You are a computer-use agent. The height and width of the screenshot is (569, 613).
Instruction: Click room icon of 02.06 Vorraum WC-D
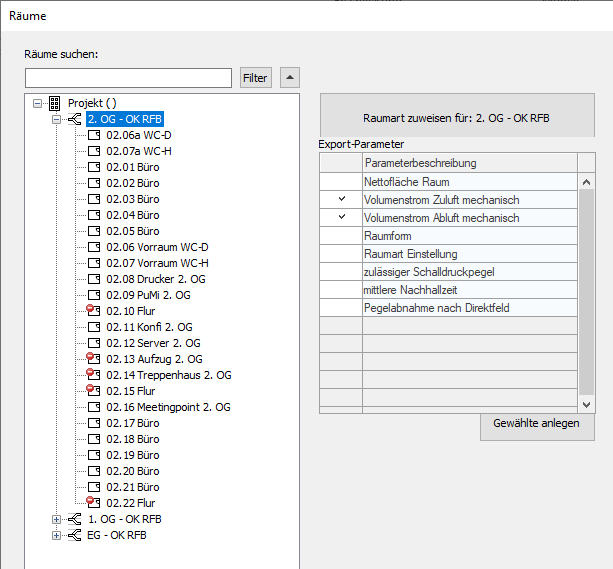[94, 248]
